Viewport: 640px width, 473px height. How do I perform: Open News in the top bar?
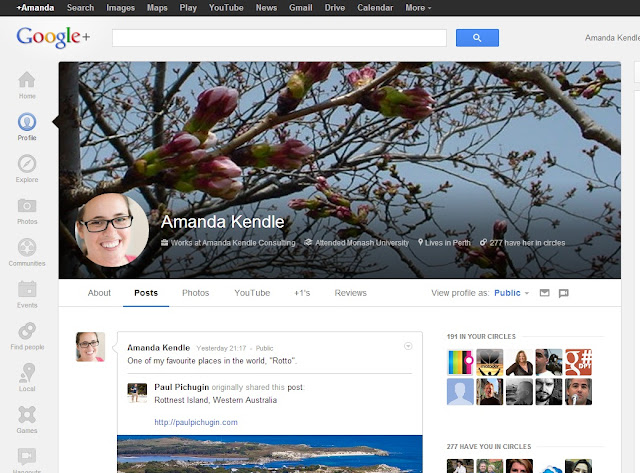(x=267, y=8)
